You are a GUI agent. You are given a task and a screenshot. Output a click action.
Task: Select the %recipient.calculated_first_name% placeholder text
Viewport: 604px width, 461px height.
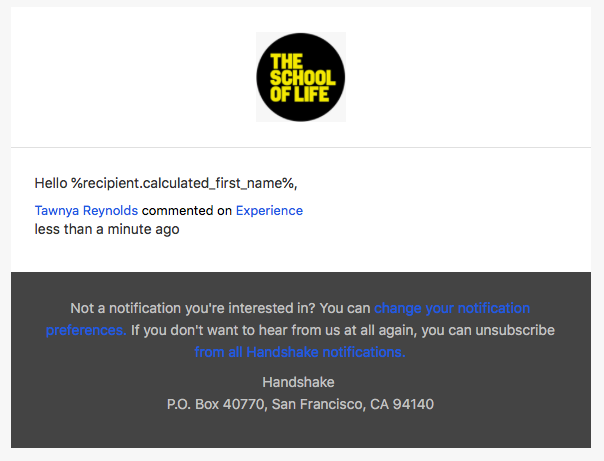pos(184,183)
